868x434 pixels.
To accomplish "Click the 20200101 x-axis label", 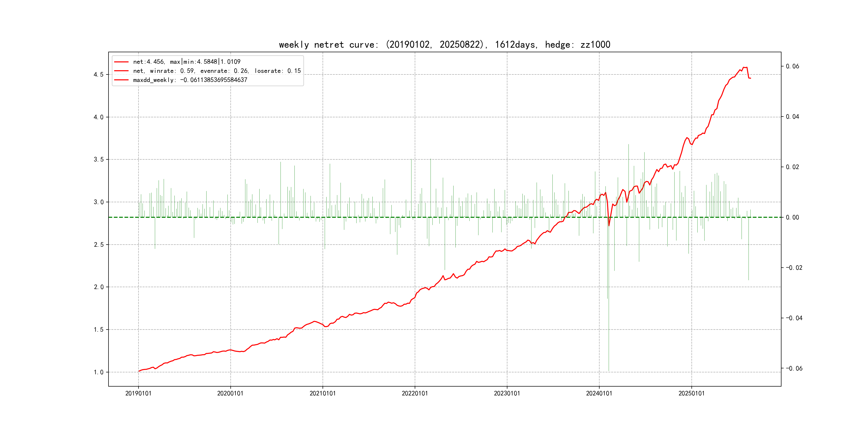I will point(230,393).
